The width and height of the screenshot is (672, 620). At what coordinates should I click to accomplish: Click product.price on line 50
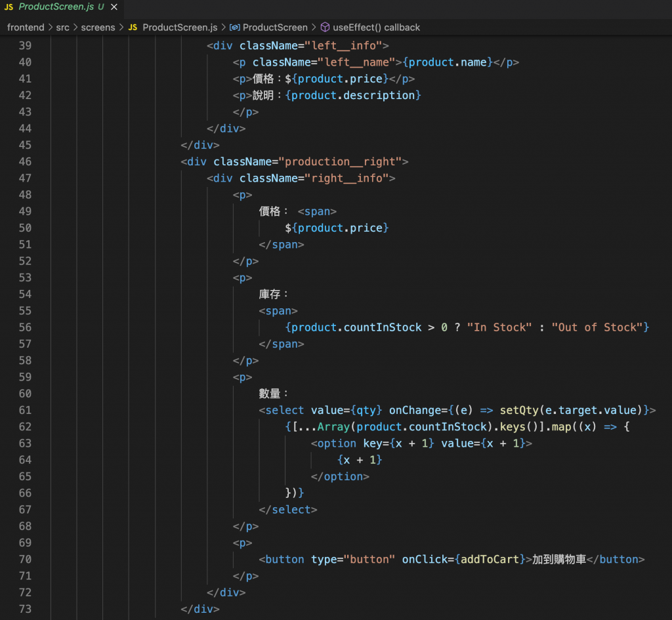[340, 228]
